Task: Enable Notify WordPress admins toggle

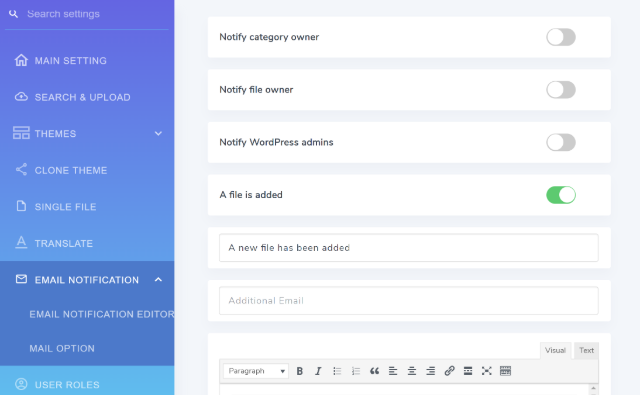Action: 561,142
